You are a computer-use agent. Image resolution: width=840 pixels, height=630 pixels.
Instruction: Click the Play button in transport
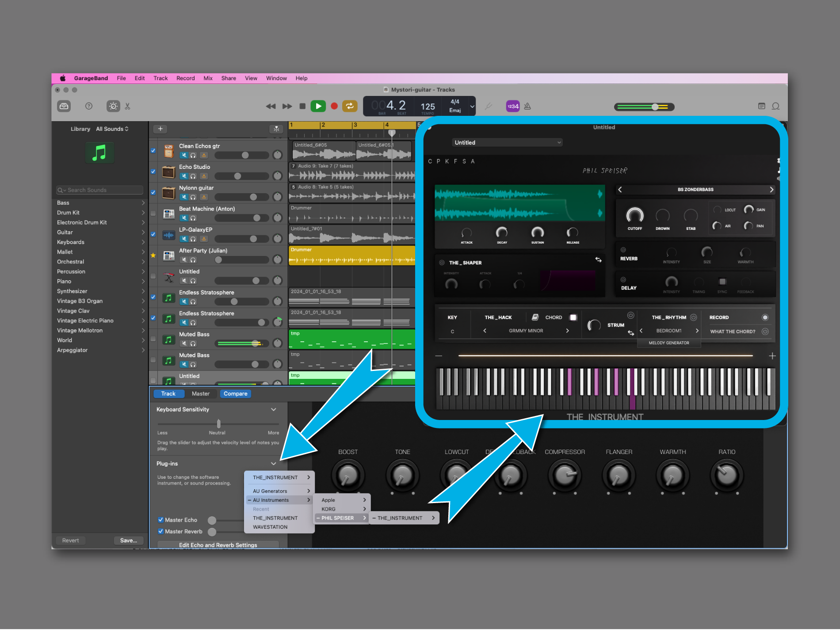point(318,106)
